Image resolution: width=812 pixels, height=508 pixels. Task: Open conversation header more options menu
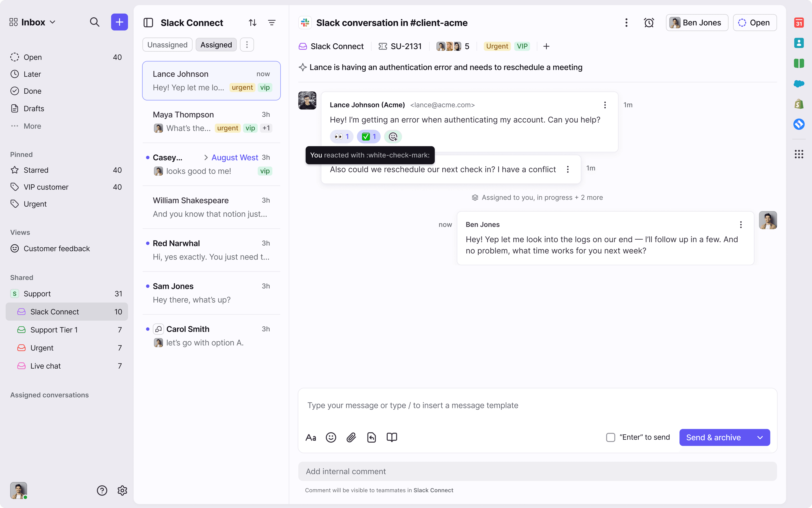[626, 22]
